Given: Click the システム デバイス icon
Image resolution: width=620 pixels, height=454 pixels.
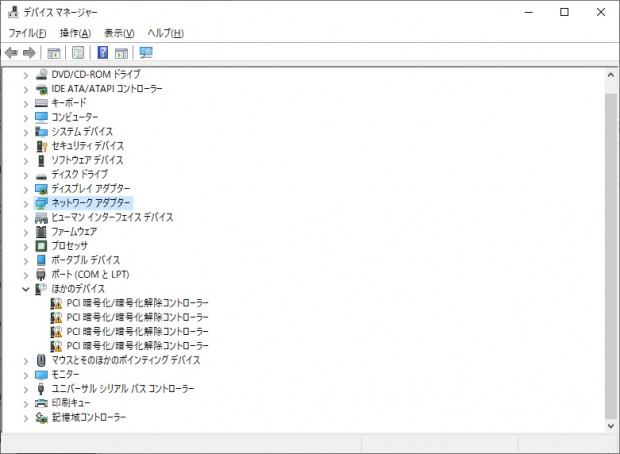Looking at the screenshot, I should [41, 131].
